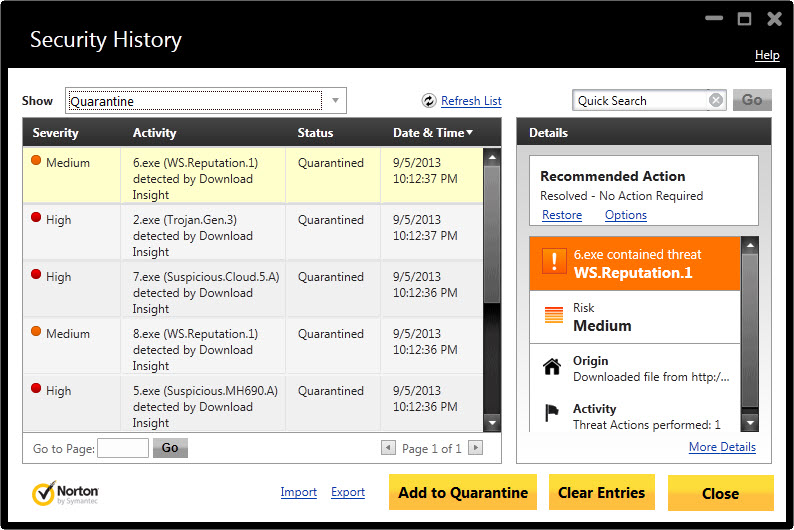
Task: Click the orange exclamation threat warning icon
Action: click(554, 261)
